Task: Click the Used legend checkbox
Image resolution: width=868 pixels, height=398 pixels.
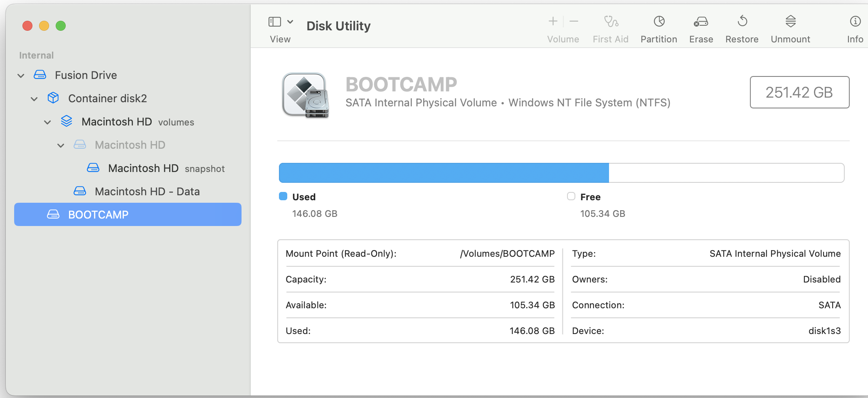Action: 283,196
